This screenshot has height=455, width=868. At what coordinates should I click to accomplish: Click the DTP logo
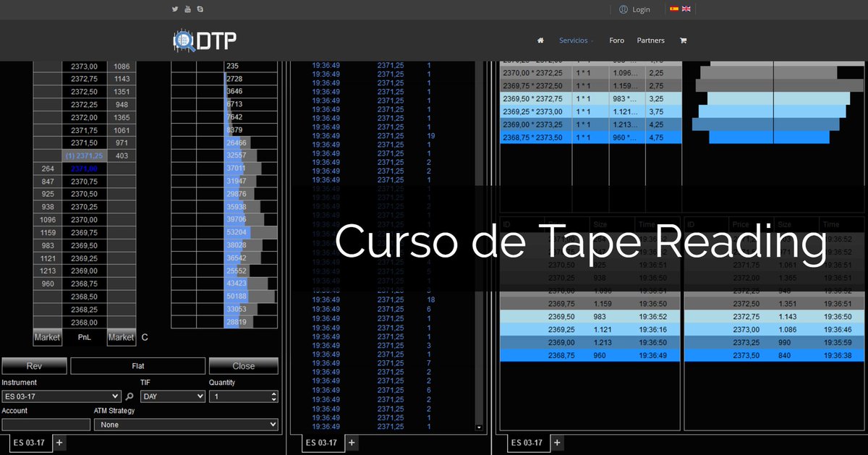click(205, 41)
